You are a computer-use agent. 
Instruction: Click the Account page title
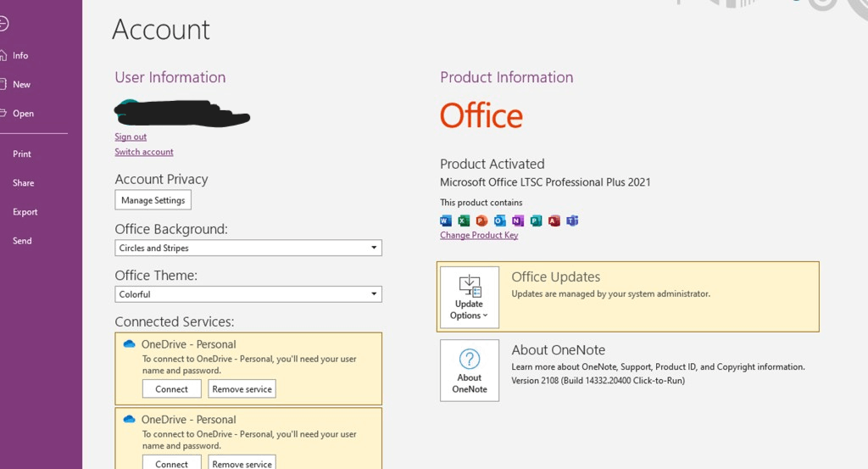(161, 30)
